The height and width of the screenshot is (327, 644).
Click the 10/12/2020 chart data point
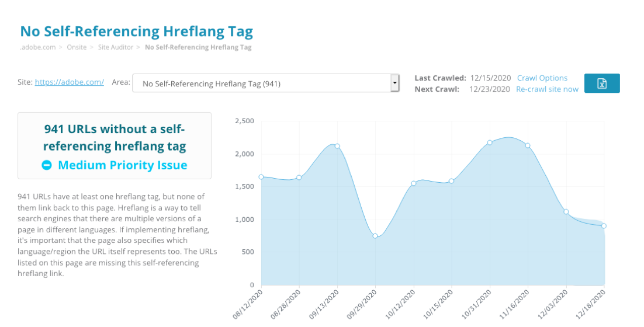(x=413, y=183)
